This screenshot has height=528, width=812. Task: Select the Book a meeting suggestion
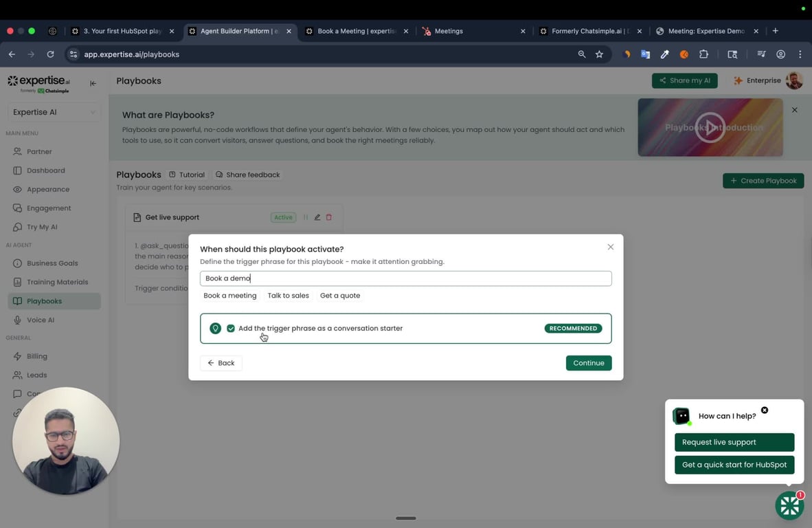pyautogui.click(x=230, y=296)
